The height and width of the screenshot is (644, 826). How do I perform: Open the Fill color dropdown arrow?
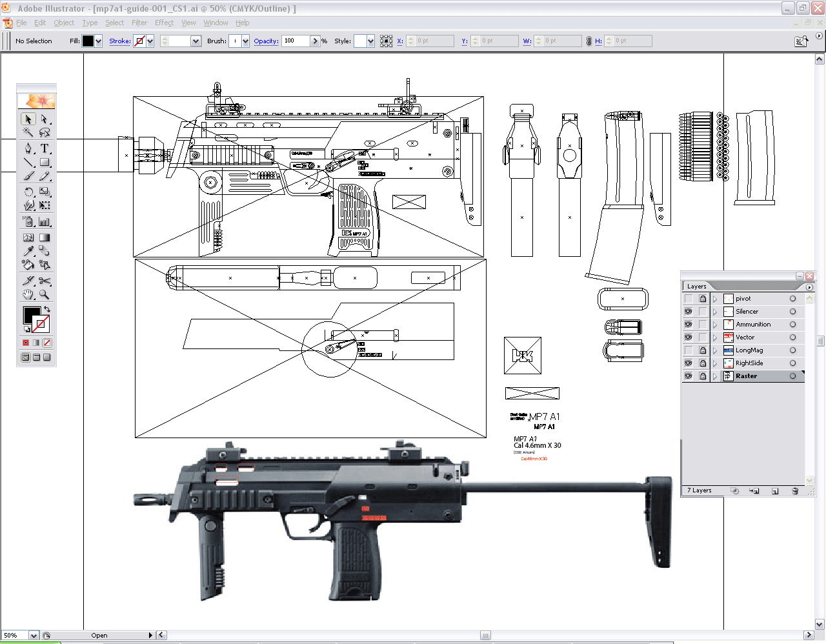click(99, 41)
